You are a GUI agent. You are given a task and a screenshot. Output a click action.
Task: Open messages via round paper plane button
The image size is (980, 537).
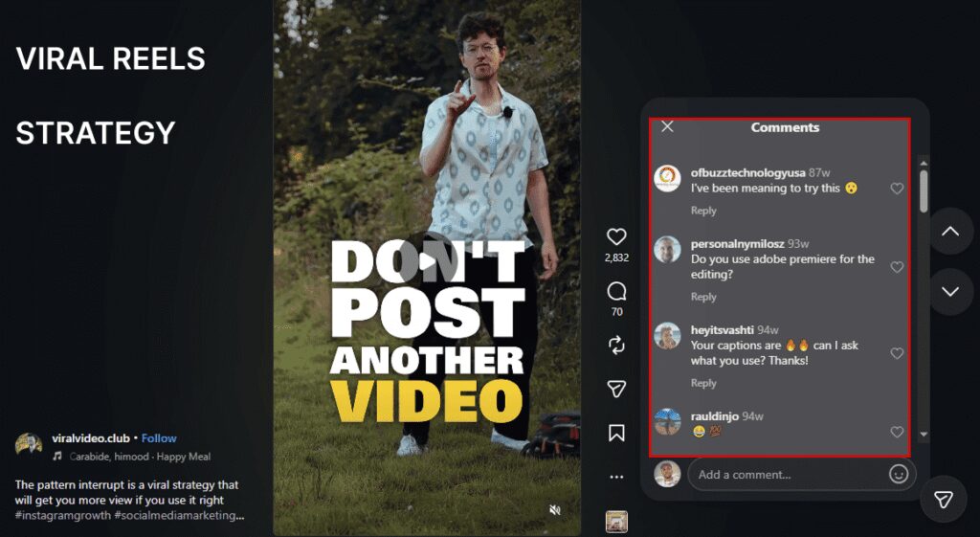tap(943, 499)
